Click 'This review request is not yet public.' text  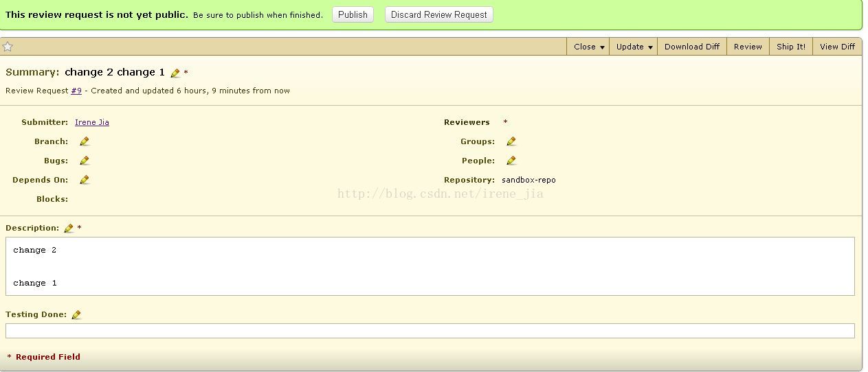(x=97, y=14)
